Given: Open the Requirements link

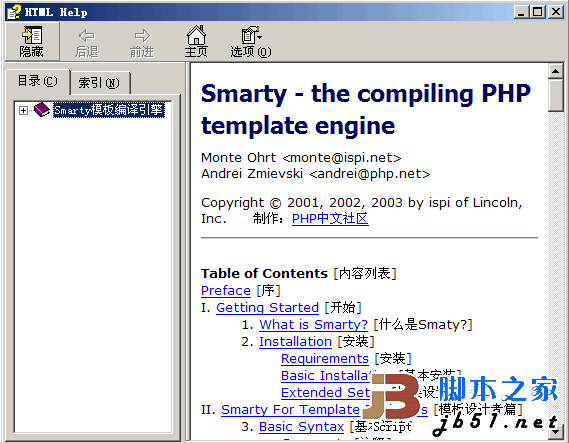Looking at the screenshot, I should [325, 358].
